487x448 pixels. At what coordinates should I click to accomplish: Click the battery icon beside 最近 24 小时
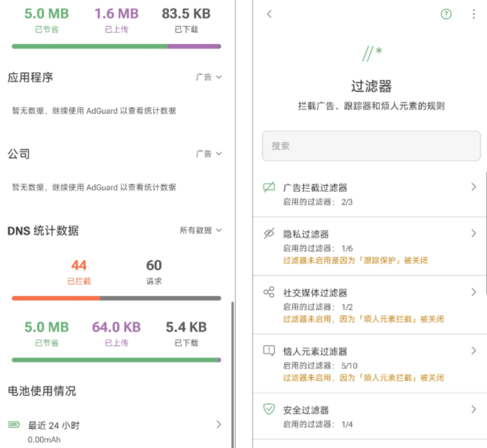[x=14, y=424]
